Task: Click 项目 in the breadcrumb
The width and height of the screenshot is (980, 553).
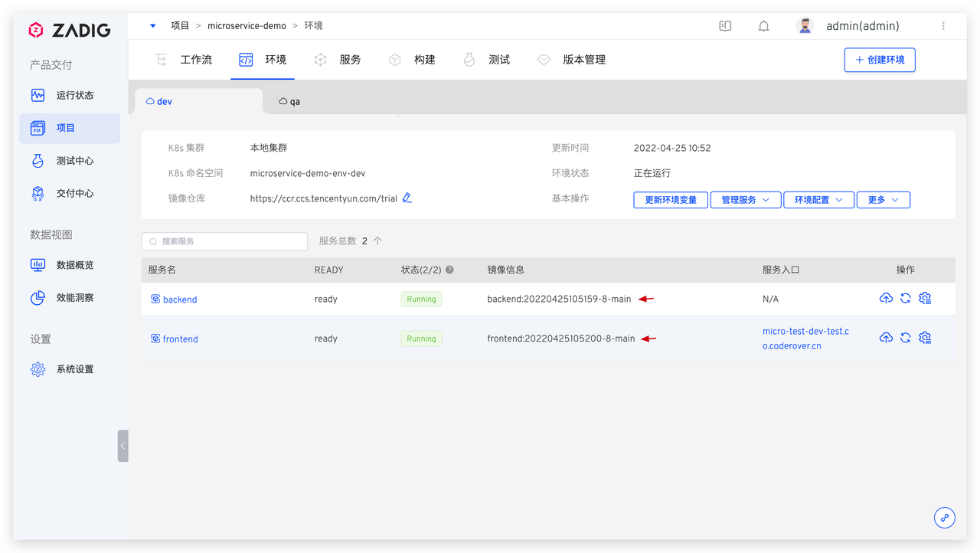Action: click(180, 26)
